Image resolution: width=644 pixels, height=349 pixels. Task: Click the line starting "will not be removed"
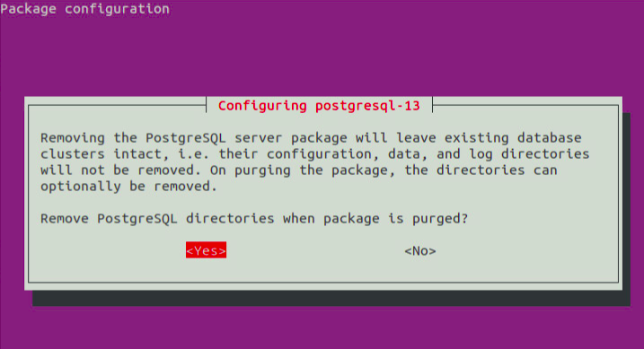[298, 170]
